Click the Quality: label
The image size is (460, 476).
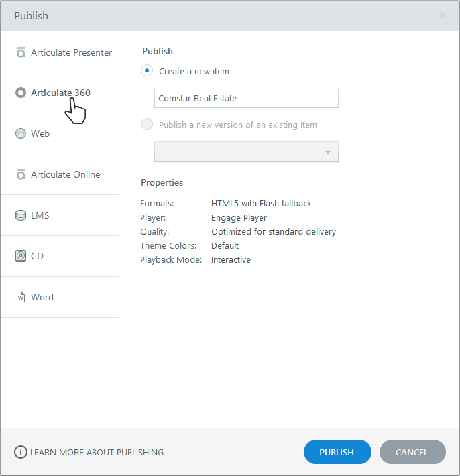(154, 231)
